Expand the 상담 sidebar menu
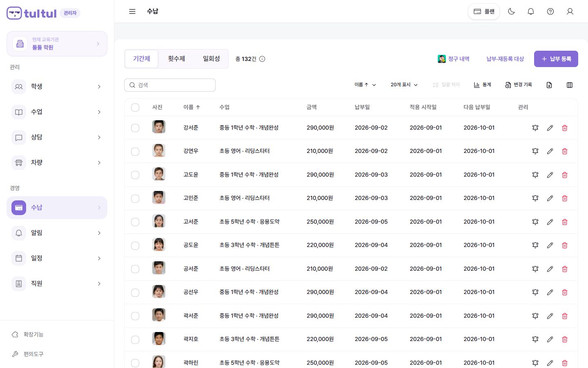This screenshot has height=368, width=588. tap(57, 137)
